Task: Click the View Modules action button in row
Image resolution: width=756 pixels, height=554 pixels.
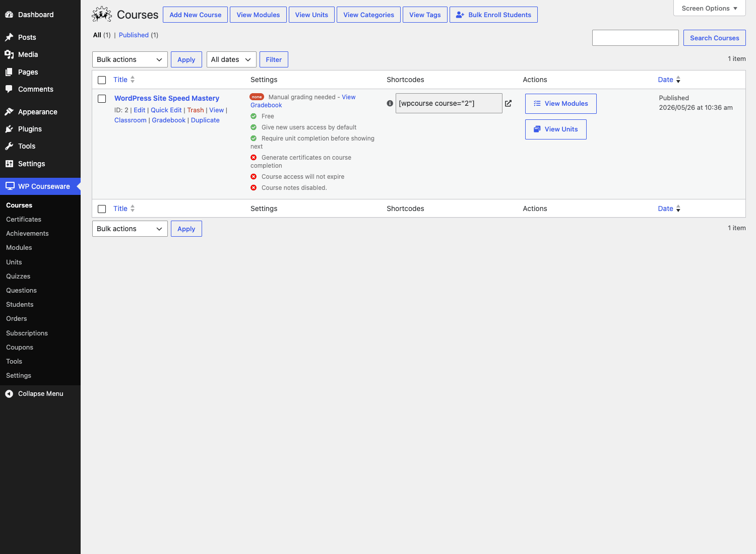Action: point(561,104)
